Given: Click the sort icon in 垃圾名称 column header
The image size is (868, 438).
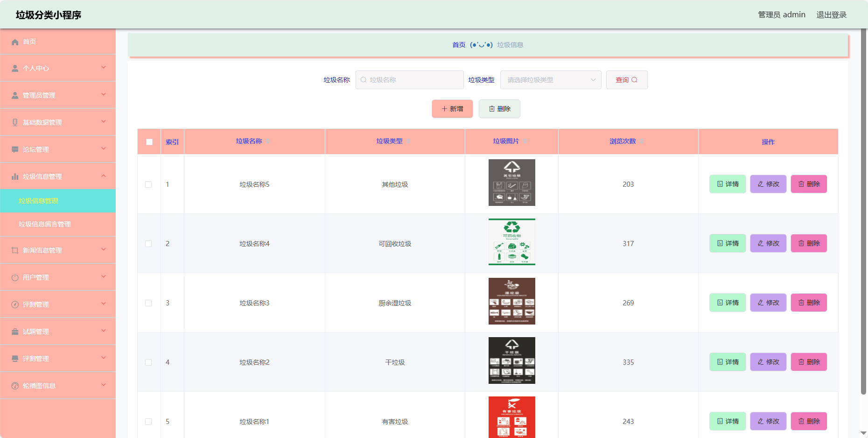Looking at the screenshot, I should point(268,141).
